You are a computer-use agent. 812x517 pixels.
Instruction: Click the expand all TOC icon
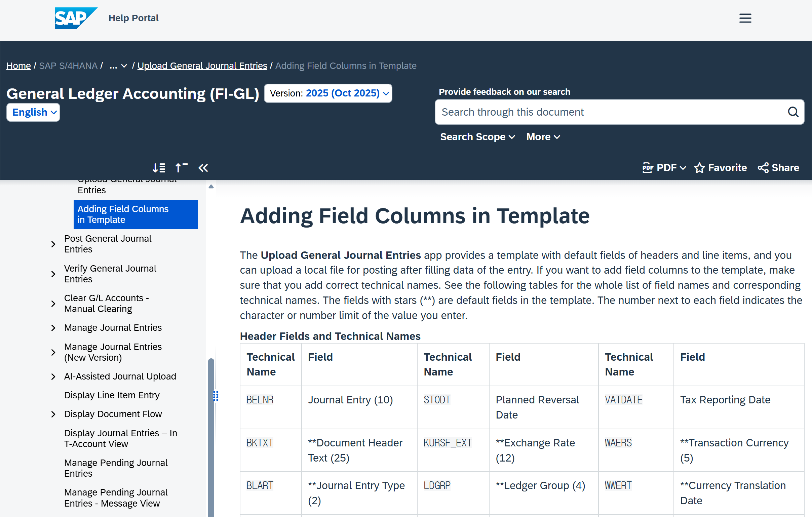(x=159, y=168)
